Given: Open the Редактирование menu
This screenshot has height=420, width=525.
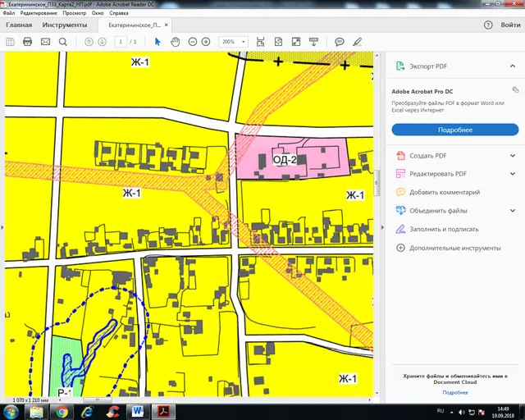Looking at the screenshot, I should tap(39, 13).
